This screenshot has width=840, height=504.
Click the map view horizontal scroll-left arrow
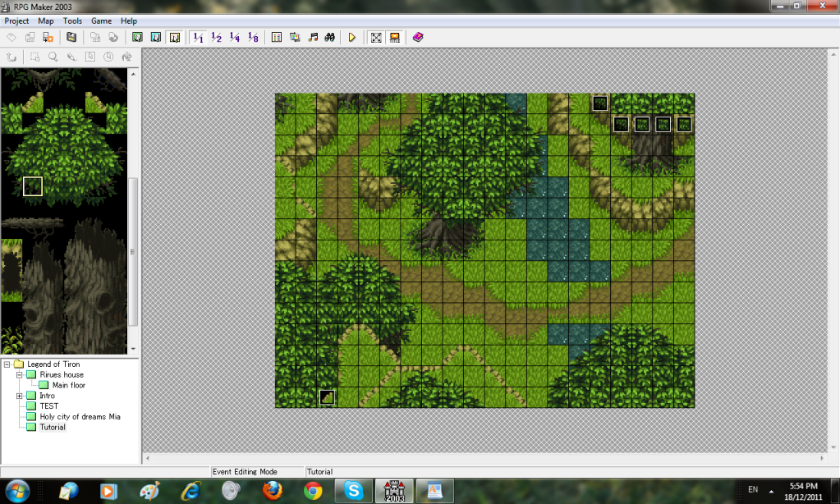pos(148,459)
